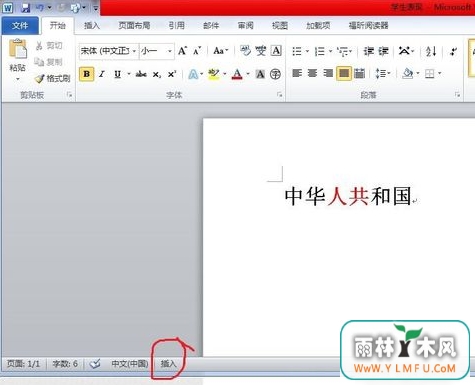Click the Paste clipboard icon
This screenshot has width=475, height=385.
(17, 49)
